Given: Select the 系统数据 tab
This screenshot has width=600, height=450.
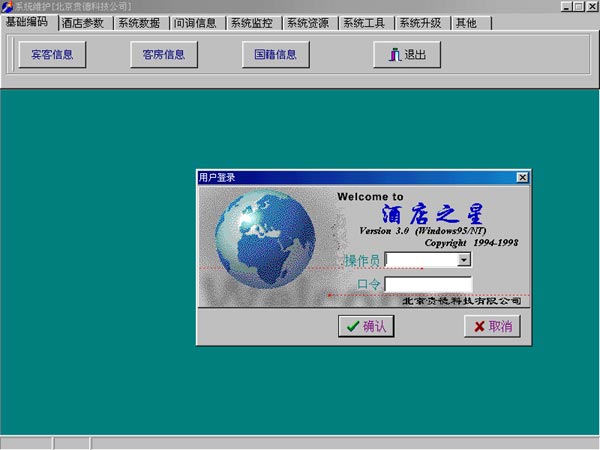Looking at the screenshot, I should pyautogui.click(x=142, y=23).
